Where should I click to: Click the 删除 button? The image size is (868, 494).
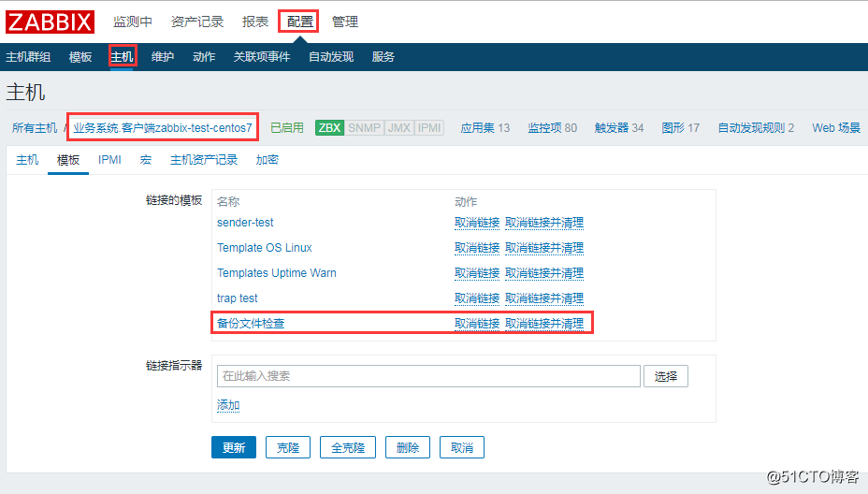pos(408,447)
